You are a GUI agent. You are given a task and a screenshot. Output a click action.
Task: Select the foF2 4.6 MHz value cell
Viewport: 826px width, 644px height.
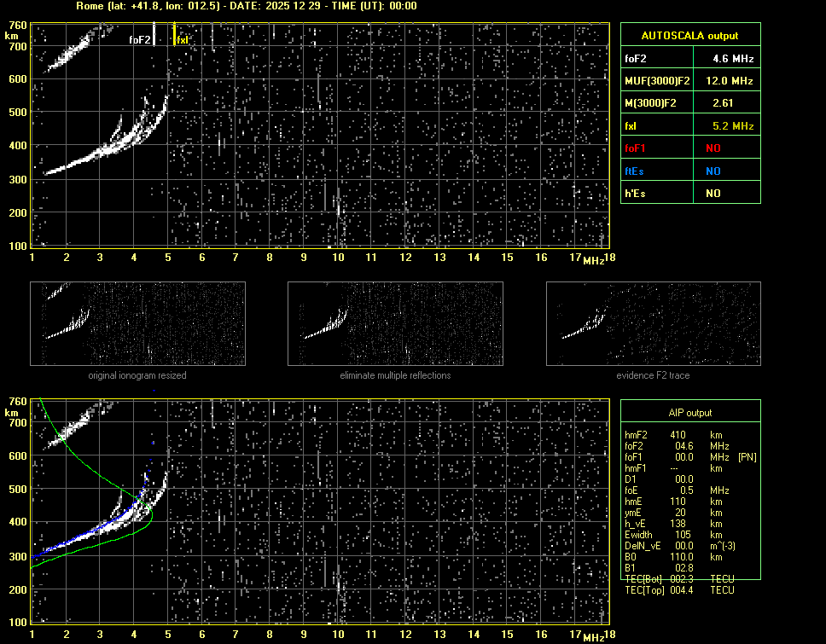pyautogui.click(x=733, y=59)
